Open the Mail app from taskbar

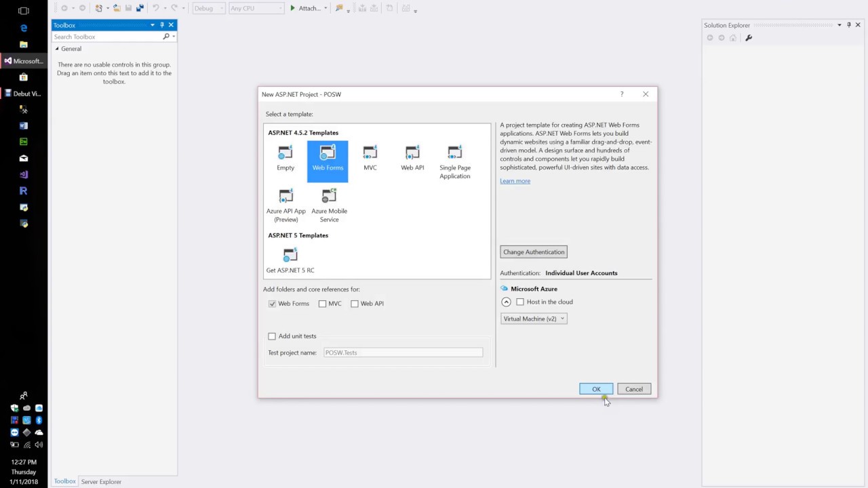(24, 158)
